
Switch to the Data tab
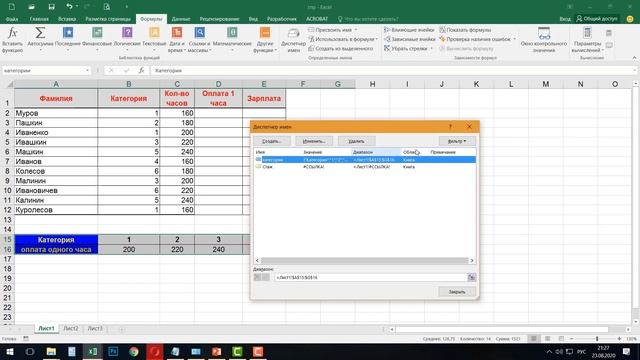click(x=181, y=19)
